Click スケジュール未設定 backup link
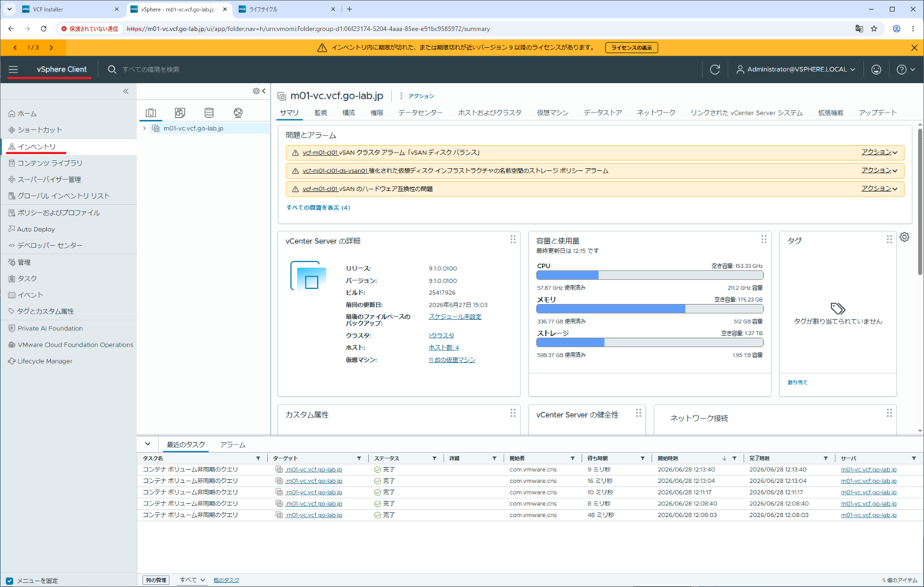The height and width of the screenshot is (587, 924). pyautogui.click(x=455, y=317)
